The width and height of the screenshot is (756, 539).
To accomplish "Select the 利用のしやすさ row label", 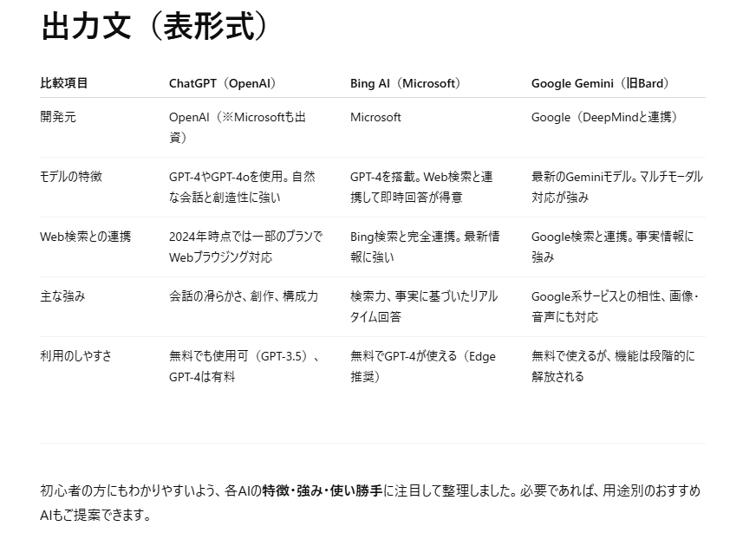I will pos(76,355).
